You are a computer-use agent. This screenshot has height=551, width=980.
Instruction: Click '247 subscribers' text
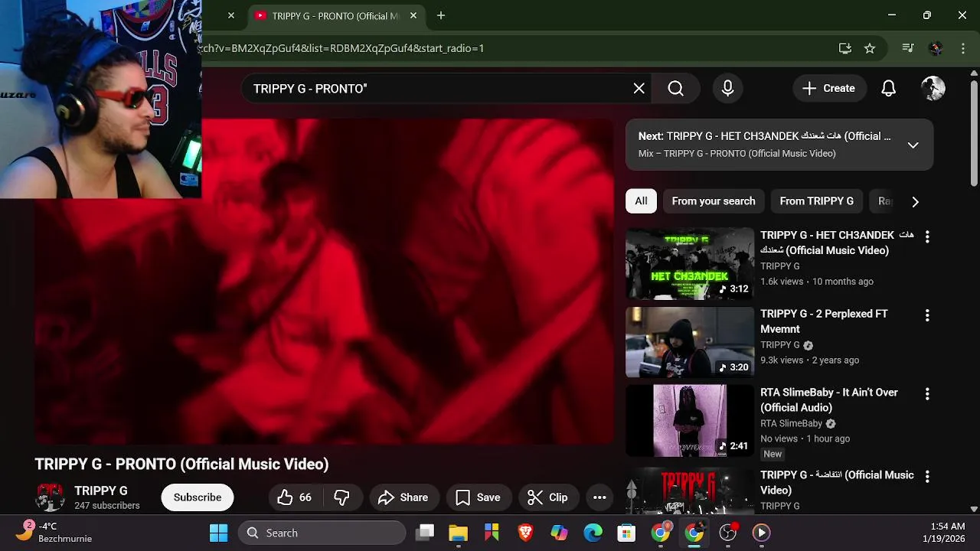(x=107, y=506)
